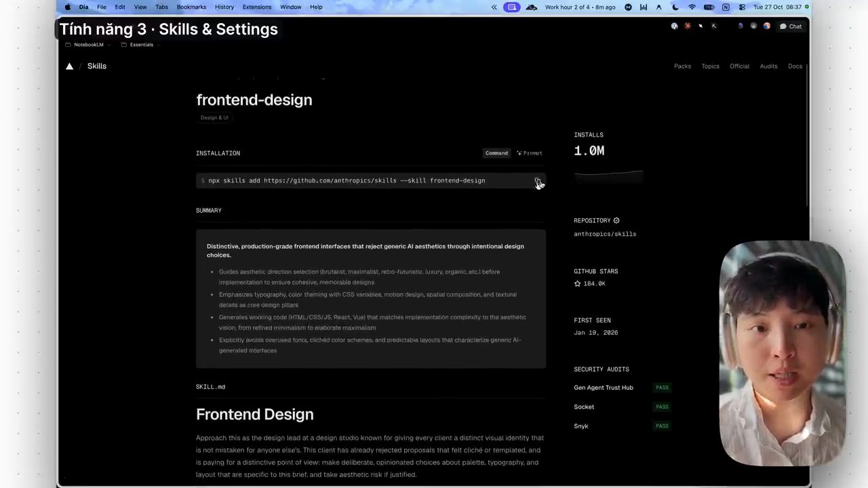Open the Gen Agent Trust Hub audit
Image resolution: width=868 pixels, height=488 pixels.
coord(621,388)
